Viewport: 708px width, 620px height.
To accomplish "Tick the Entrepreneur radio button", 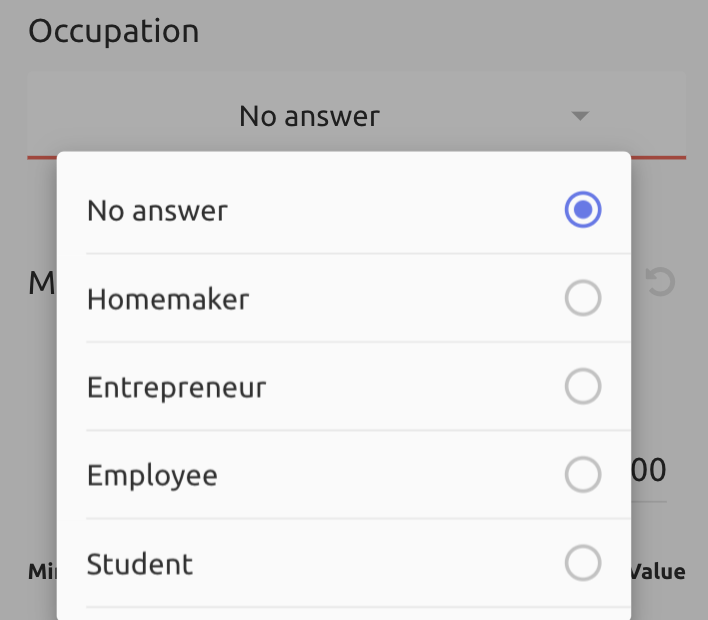I will 583,386.
